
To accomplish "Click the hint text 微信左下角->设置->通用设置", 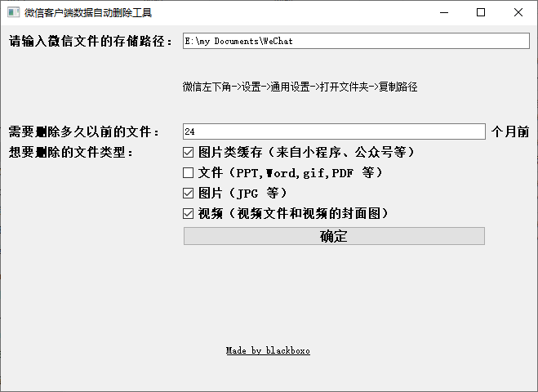I will tap(246, 87).
